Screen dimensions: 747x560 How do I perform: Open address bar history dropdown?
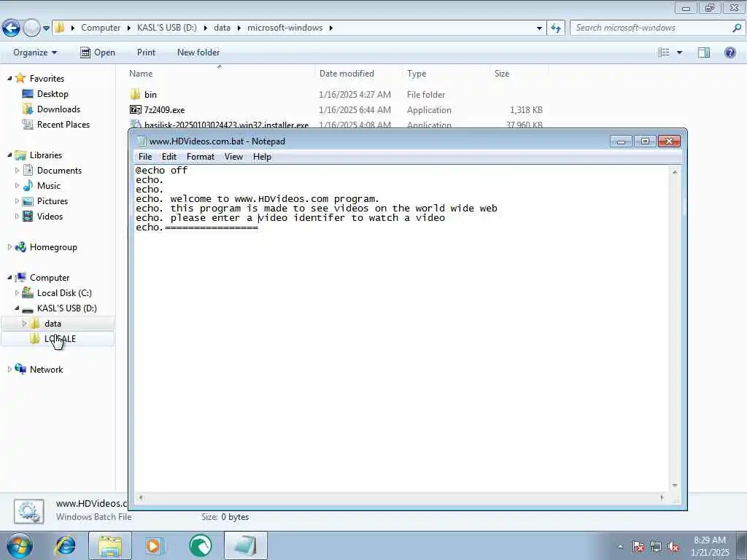pyautogui.click(x=539, y=28)
